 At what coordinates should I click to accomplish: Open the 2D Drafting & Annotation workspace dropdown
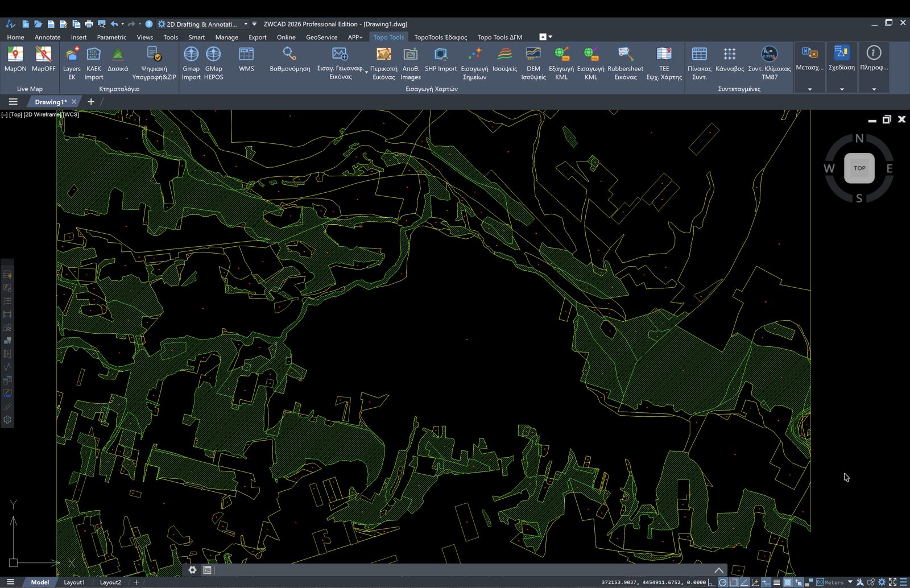(203, 24)
